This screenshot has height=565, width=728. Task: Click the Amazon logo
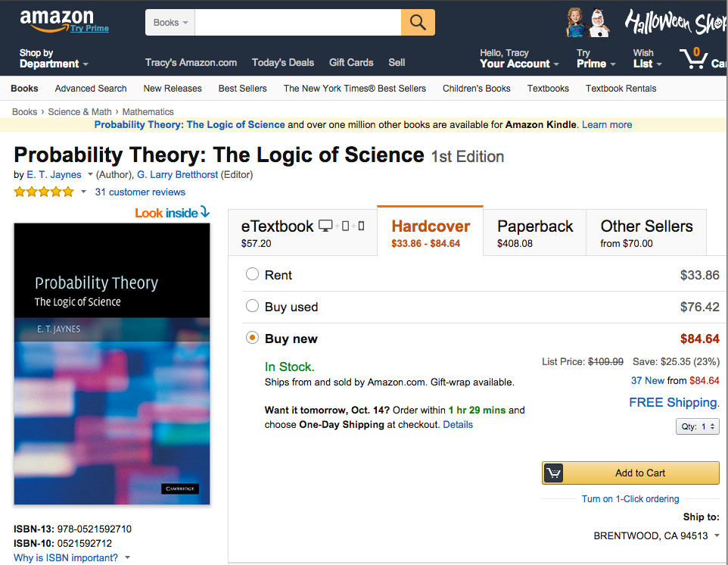coord(56,19)
